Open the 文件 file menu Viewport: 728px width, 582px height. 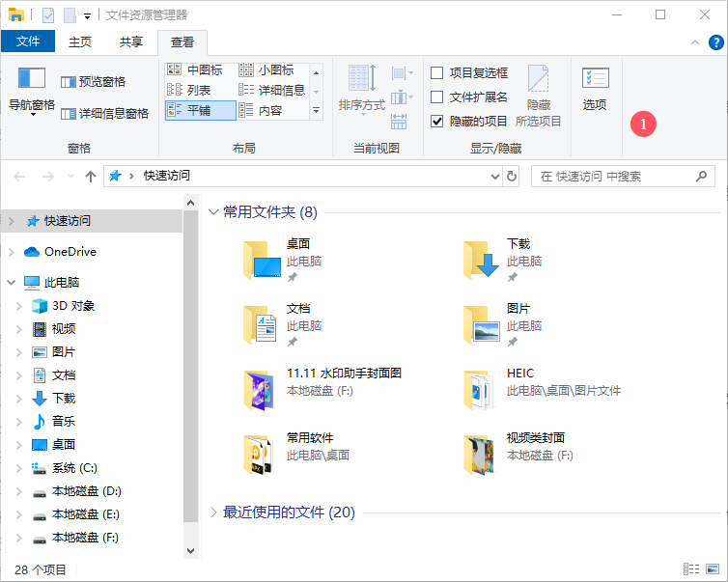coord(28,42)
